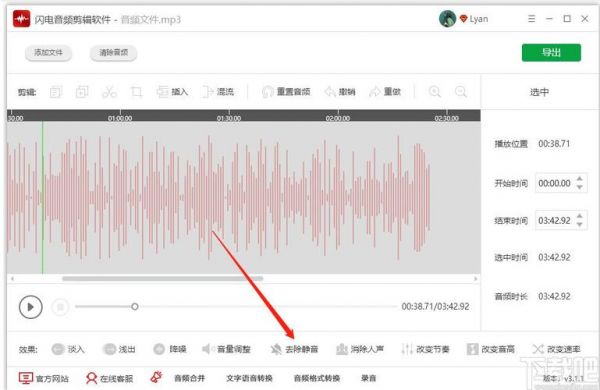600x390 pixels.
Task: Click the 选中 panel header
Action: [x=539, y=92]
